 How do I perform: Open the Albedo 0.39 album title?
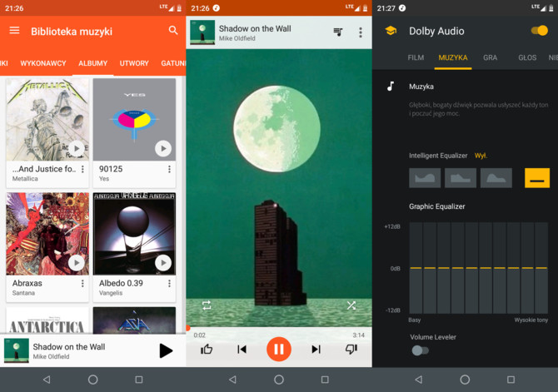(x=121, y=283)
